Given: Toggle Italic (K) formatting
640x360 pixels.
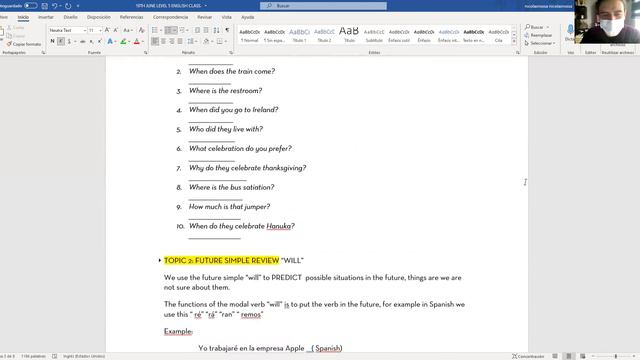Looking at the screenshot, I should coord(61,41).
